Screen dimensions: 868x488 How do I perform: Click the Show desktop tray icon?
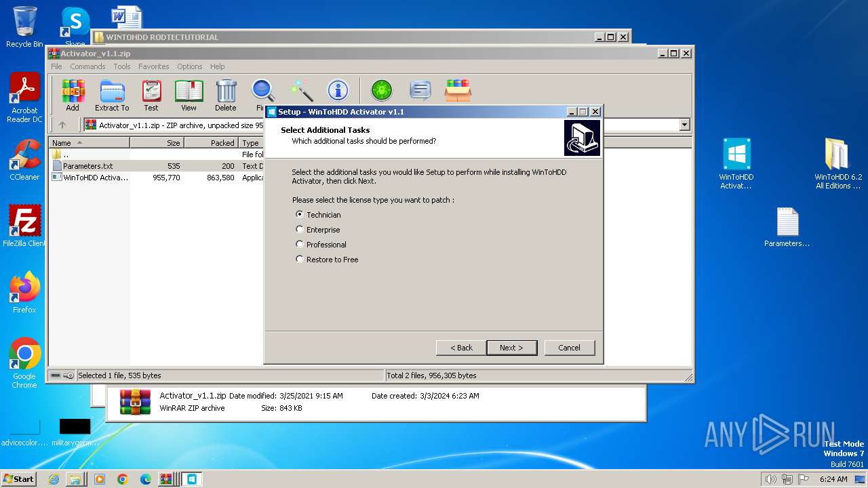859,479
